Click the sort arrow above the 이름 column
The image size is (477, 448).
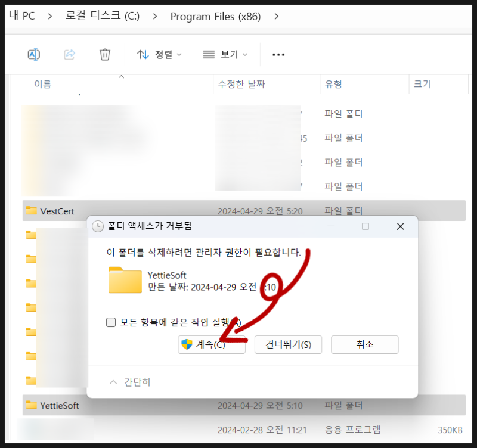tap(121, 77)
